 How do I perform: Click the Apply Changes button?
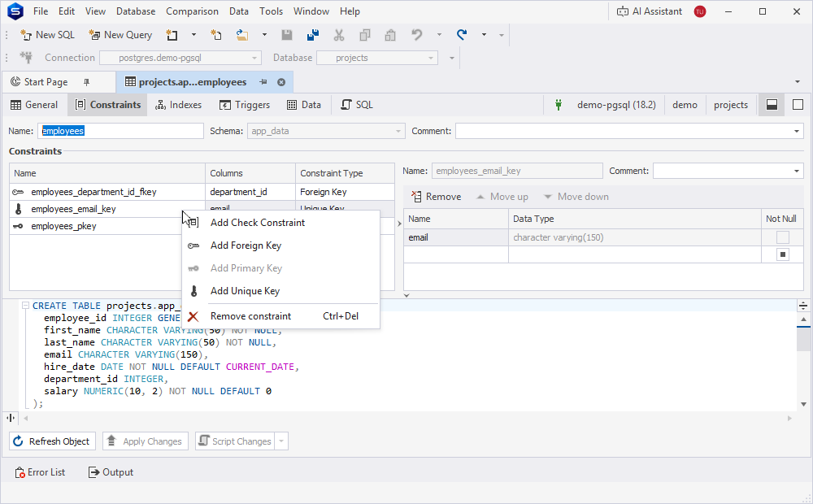[146, 441]
